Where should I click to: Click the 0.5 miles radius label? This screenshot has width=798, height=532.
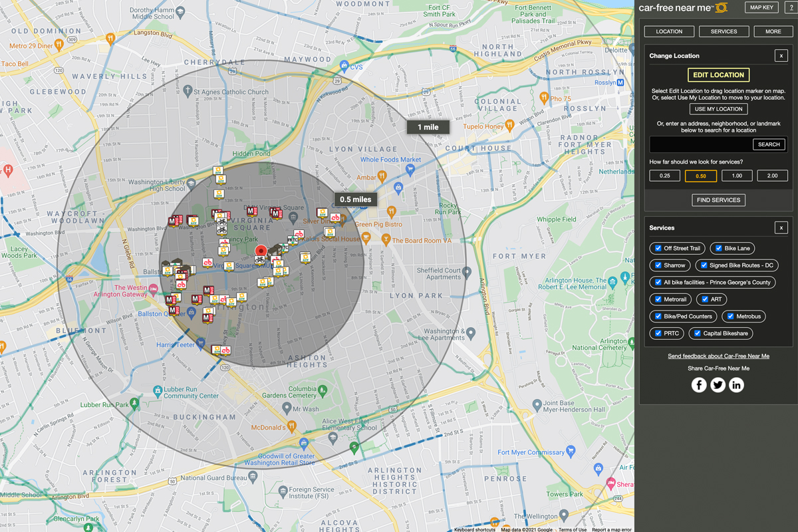click(x=356, y=199)
